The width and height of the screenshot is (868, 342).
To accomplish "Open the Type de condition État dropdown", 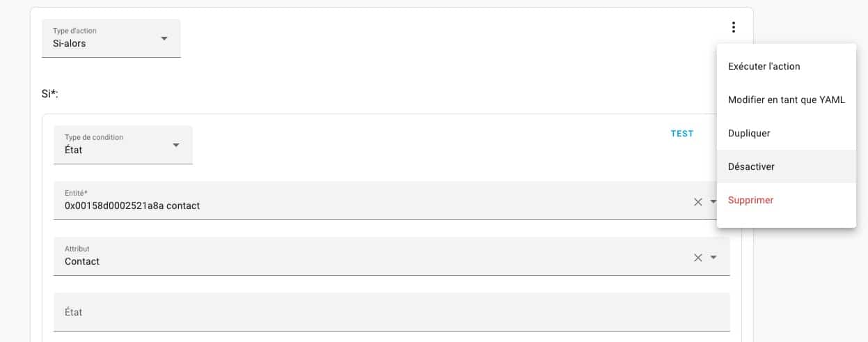I will pos(123,145).
